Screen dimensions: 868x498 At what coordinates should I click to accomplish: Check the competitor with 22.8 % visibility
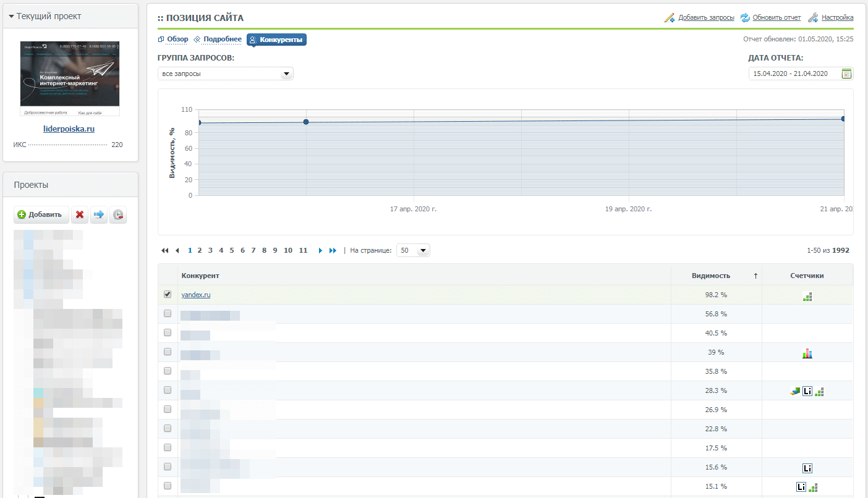(168, 428)
